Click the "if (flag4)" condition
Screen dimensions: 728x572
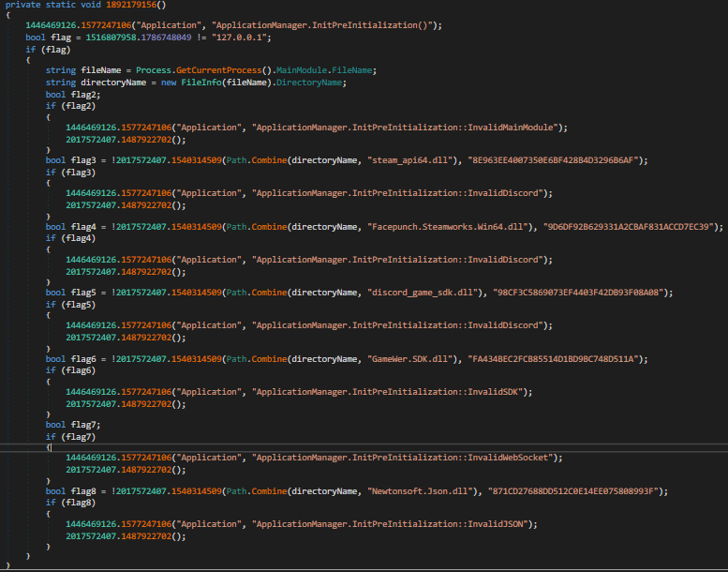pyautogui.click(x=70, y=238)
